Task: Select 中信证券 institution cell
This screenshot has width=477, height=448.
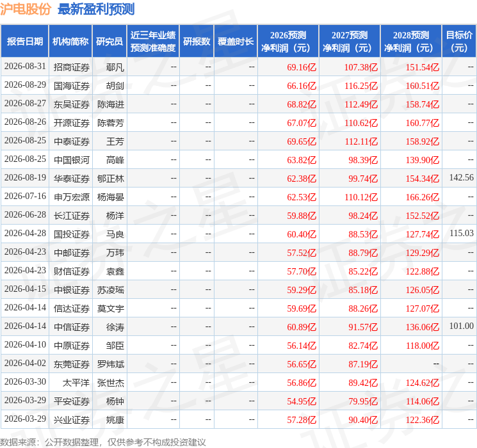Action: (72, 327)
